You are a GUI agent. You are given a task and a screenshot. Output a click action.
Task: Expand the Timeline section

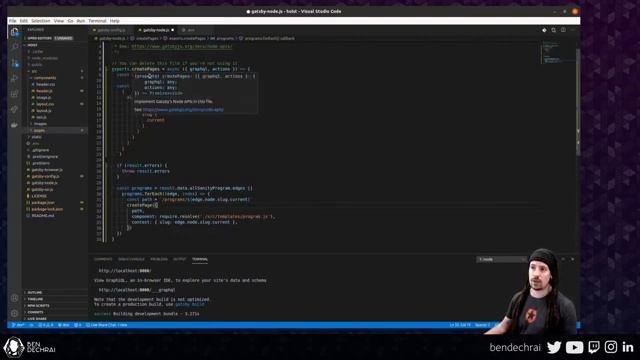35,299
